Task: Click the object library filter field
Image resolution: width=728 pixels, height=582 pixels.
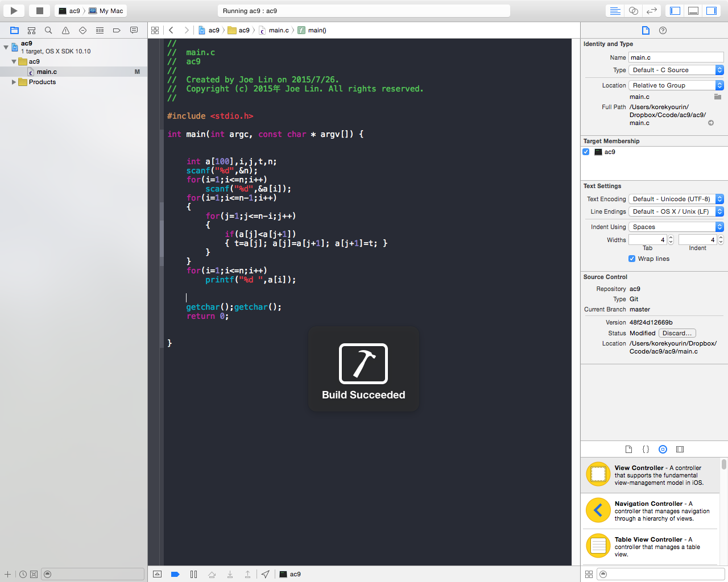Action: pos(660,574)
